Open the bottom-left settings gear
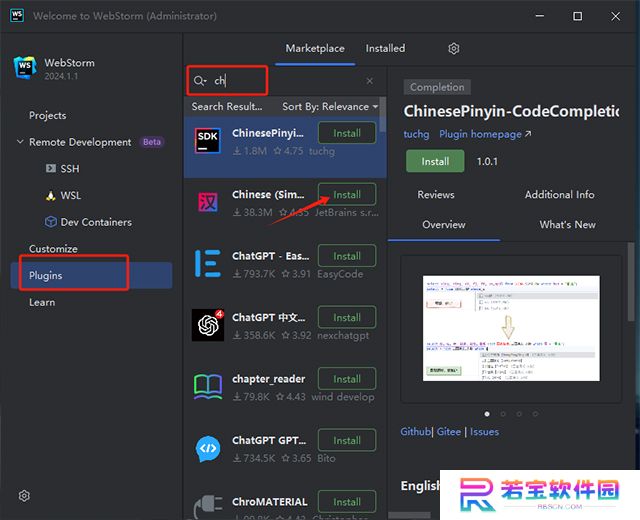This screenshot has height=520, width=640. [x=24, y=496]
